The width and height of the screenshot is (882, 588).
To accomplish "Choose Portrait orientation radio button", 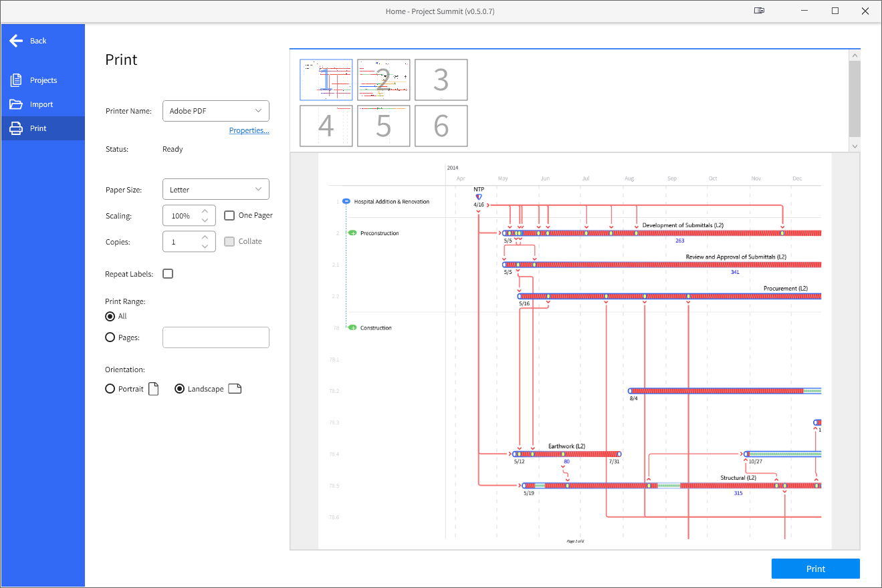I will (x=110, y=389).
